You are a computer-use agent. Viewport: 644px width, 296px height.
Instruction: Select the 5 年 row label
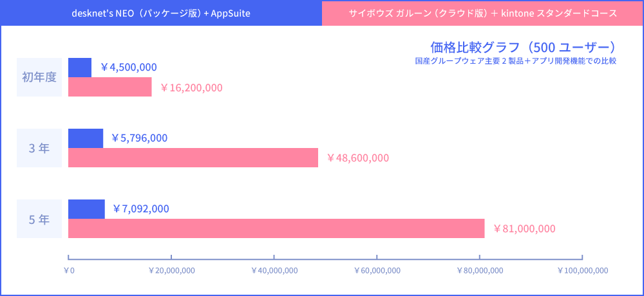pyautogui.click(x=39, y=219)
